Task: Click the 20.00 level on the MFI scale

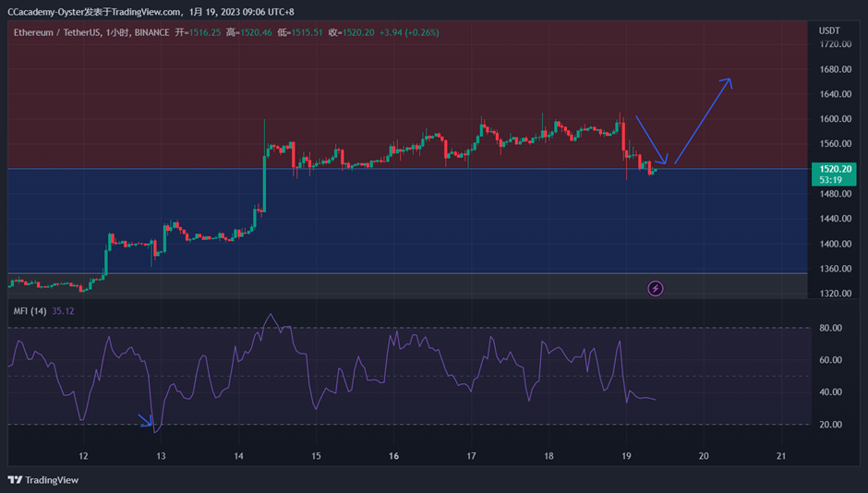Action: (831, 425)
